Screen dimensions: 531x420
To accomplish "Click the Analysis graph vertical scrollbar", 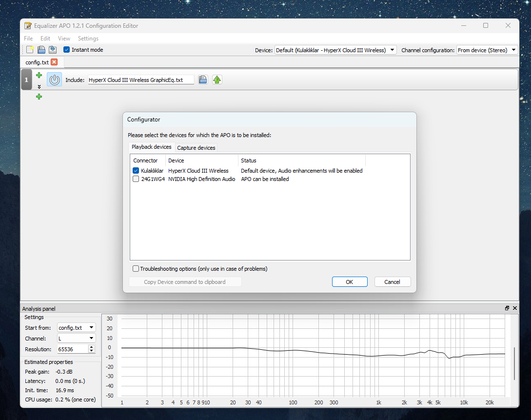I will click(514, 363).
